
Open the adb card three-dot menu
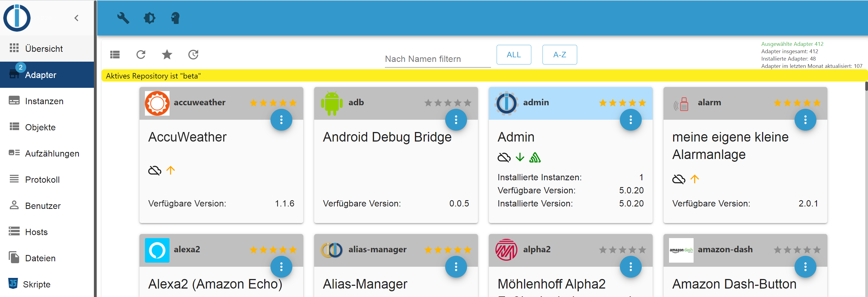[456, 119]
